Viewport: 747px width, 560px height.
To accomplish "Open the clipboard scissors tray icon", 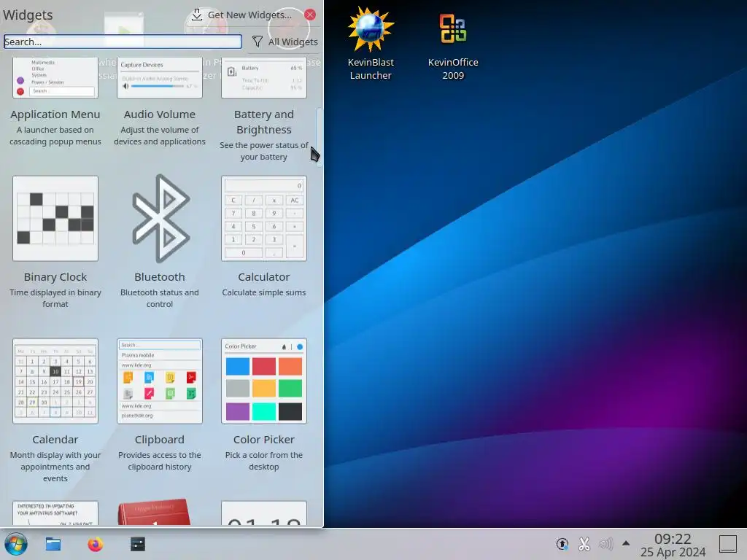I will 584,544.
